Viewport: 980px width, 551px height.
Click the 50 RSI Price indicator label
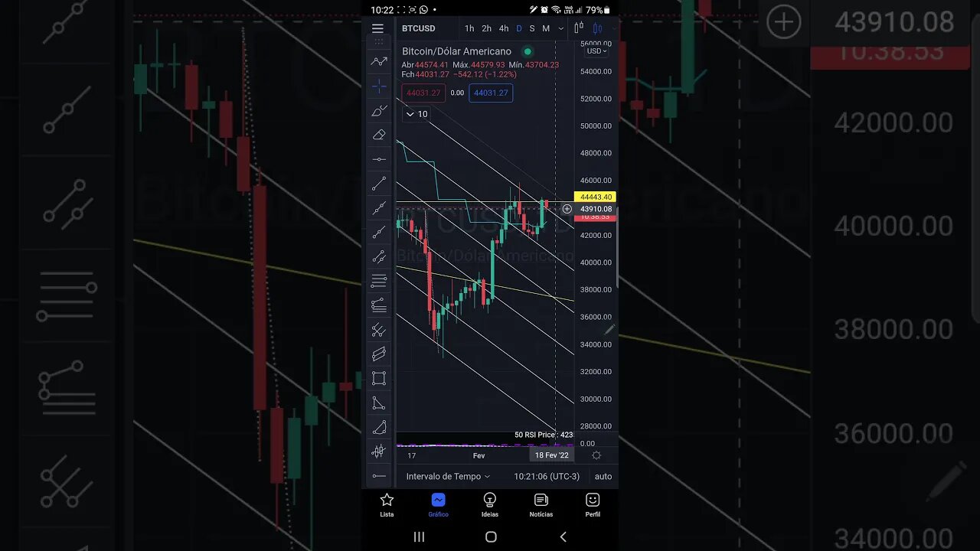(544, 435)
